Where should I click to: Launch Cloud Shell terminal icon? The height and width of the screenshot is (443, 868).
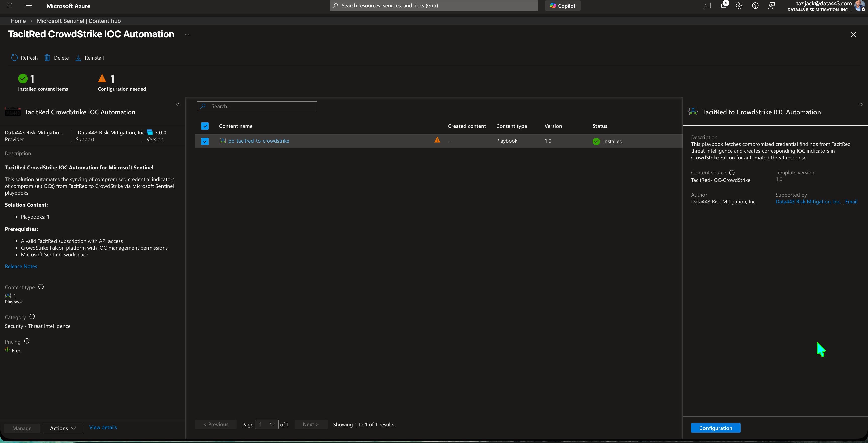(x=707, y=5)
